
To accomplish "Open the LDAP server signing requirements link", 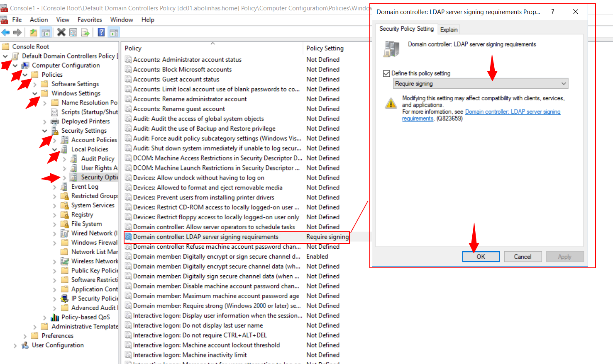I will (x=513, y=112).
